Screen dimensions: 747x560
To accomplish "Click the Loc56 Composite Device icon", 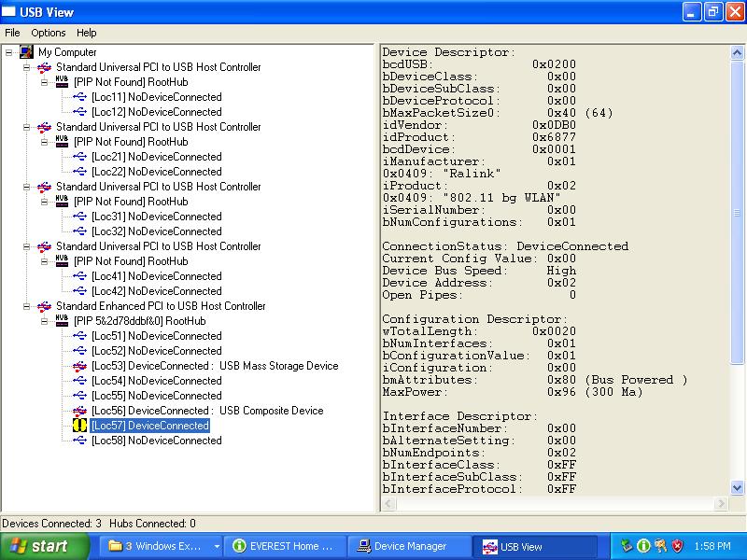I will [79, 411].
